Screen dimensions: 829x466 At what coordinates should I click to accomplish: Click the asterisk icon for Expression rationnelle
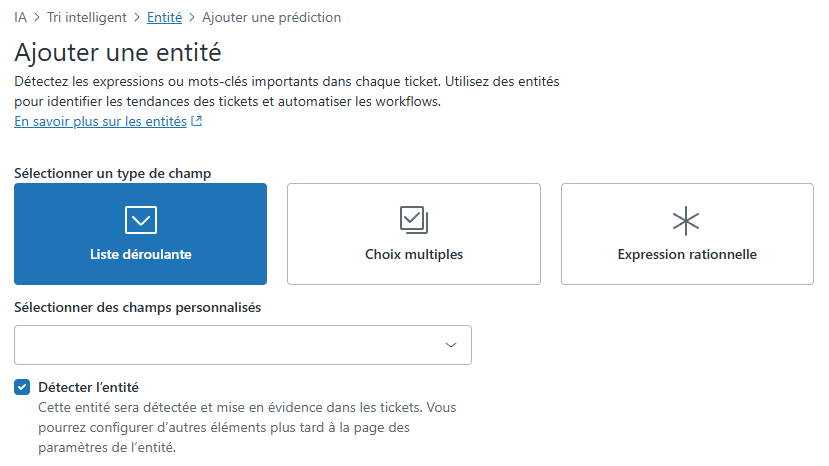point(686,221)
